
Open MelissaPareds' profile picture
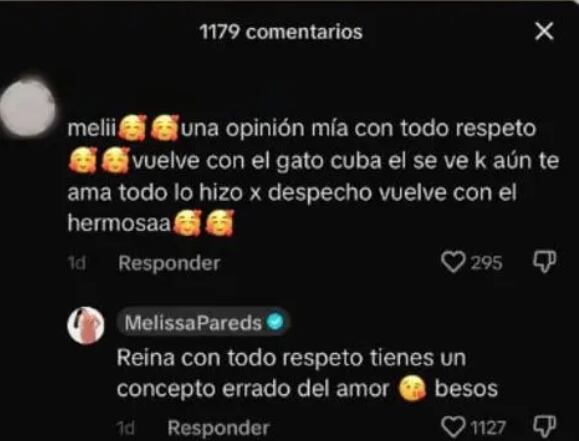click(85, 325)
